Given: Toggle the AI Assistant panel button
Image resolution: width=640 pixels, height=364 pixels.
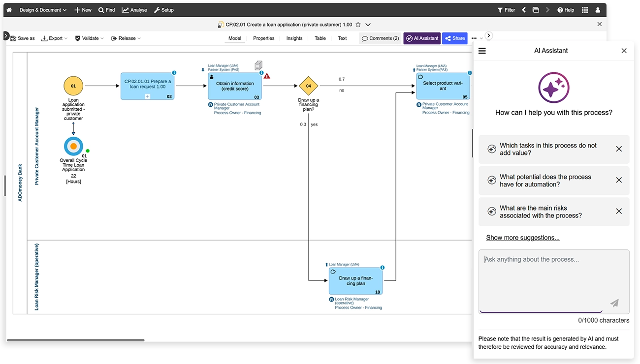Looking at the screenshot, I should coord(422,38).
